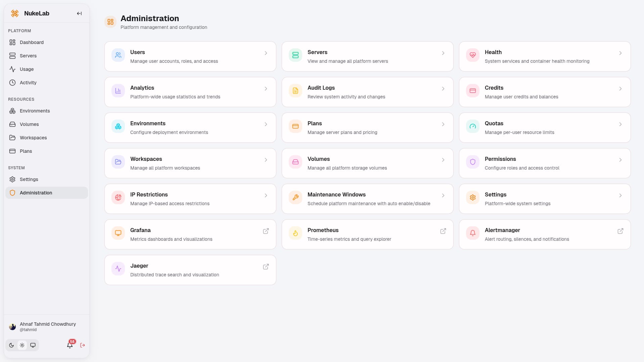The width and height of the screenshot is (644, 362).
Task: Click the Health heart icon
Action: (x=473, y=55)
